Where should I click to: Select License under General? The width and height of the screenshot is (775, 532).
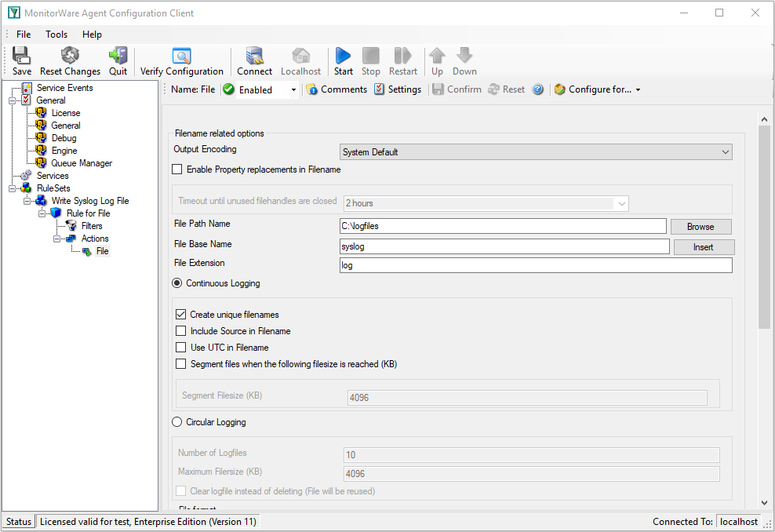(x=66, y=113)
